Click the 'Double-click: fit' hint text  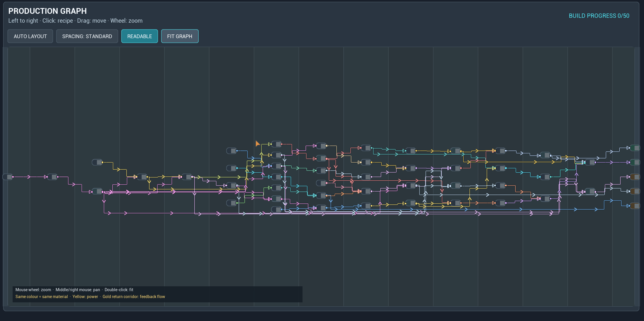click(x=119, y=290)
